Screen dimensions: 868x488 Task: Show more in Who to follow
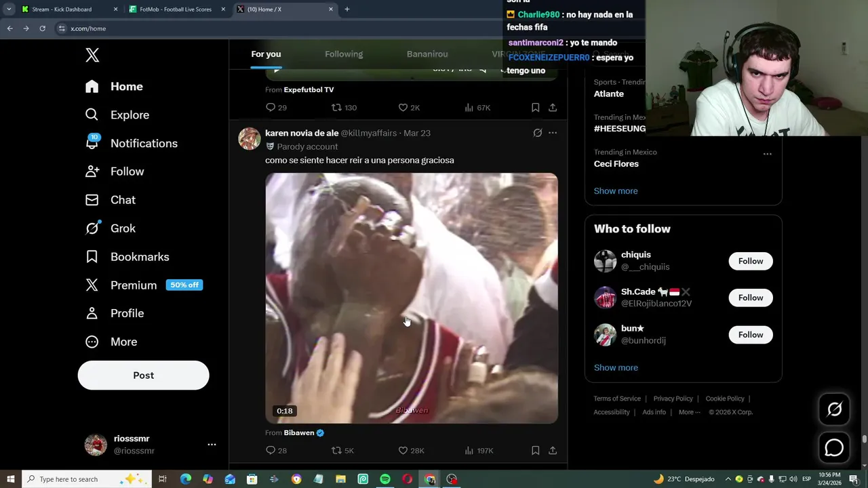point(616,368)
